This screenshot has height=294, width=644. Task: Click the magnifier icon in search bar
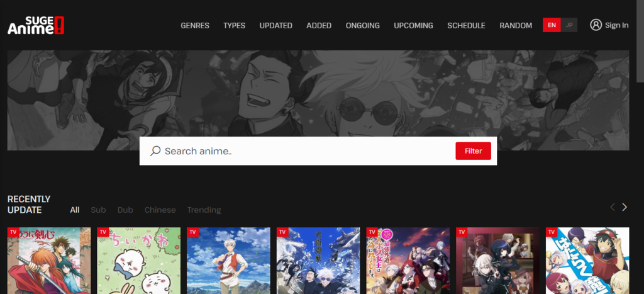pos(155,151)
